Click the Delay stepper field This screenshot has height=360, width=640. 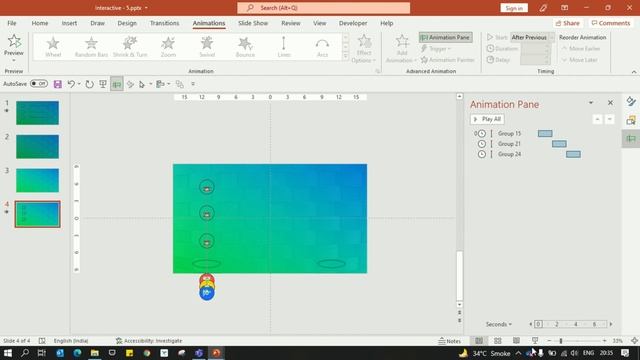coord(535,60)
